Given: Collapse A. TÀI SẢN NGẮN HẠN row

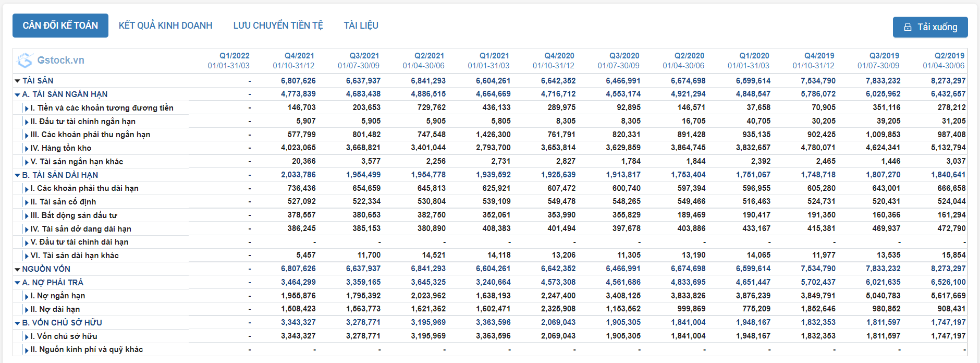Looking at the screenshot, I should [17, 94].
